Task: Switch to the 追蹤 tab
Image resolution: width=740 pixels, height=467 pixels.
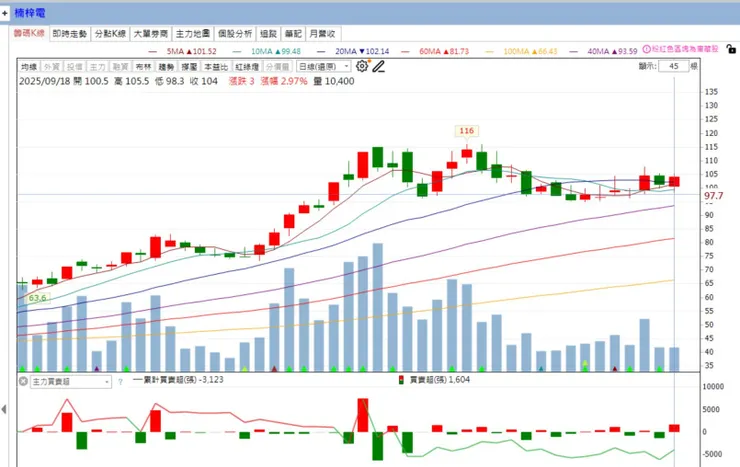Action: pos(268,33)
